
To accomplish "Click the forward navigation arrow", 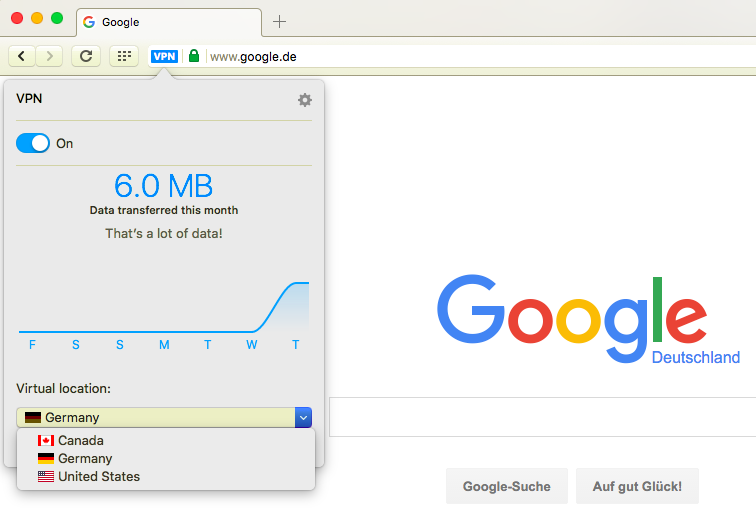I will pyautogui.click(x=49, y=56).
